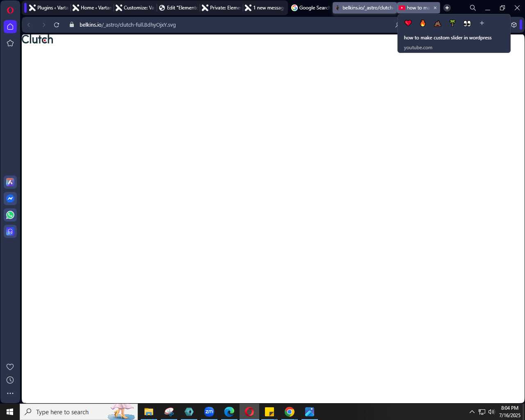The height and width of the screenshot is (420, 525).
Task: Click the forward navigation arrow
Action: [43, 25]
